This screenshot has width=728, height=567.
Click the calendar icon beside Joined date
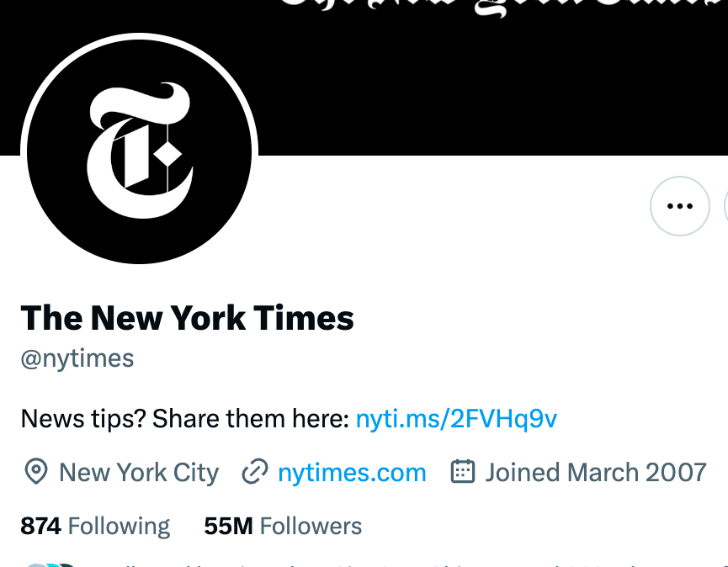click(462, 471)
